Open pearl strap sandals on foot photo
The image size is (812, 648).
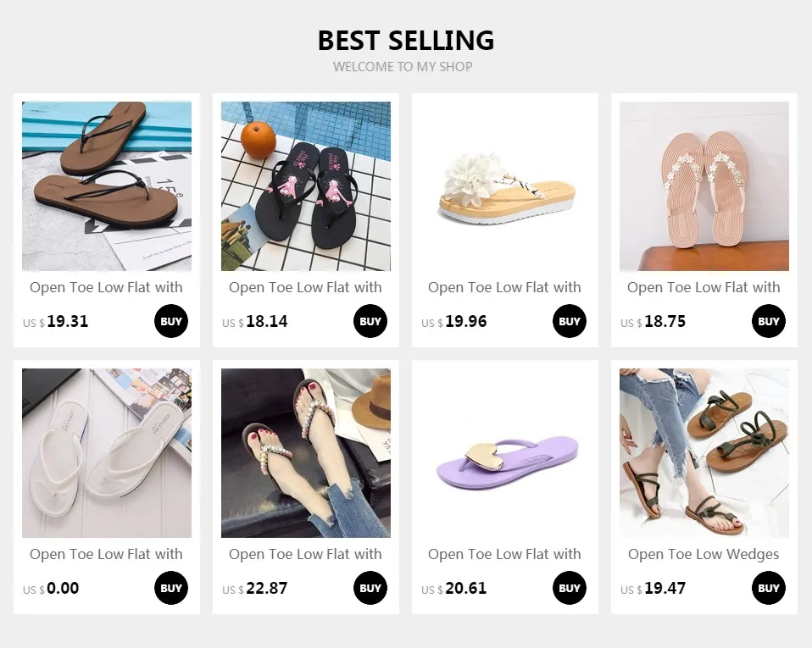click(x=306, y=453)
